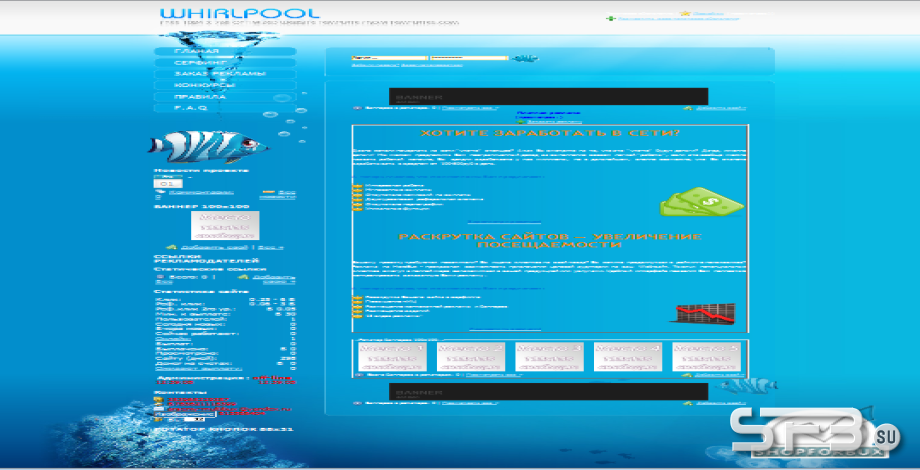
Task: Open the СЕРФИНГ menu item
Action: [x=225, y=63]
